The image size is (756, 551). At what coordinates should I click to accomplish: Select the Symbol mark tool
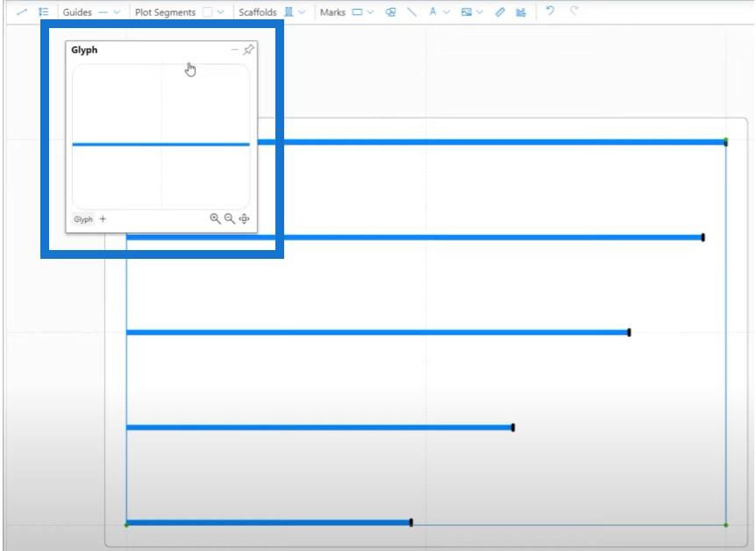click(x=390, y=12)
